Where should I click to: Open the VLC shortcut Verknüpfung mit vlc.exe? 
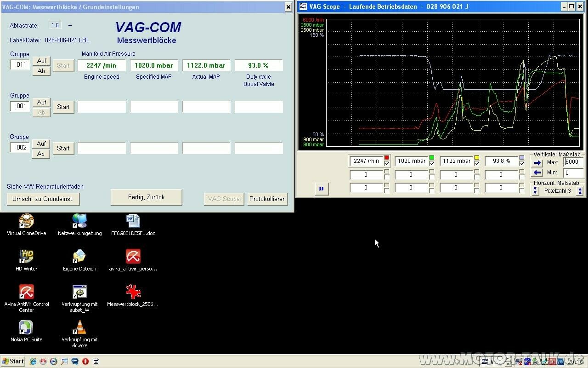(x=79, y=328)
